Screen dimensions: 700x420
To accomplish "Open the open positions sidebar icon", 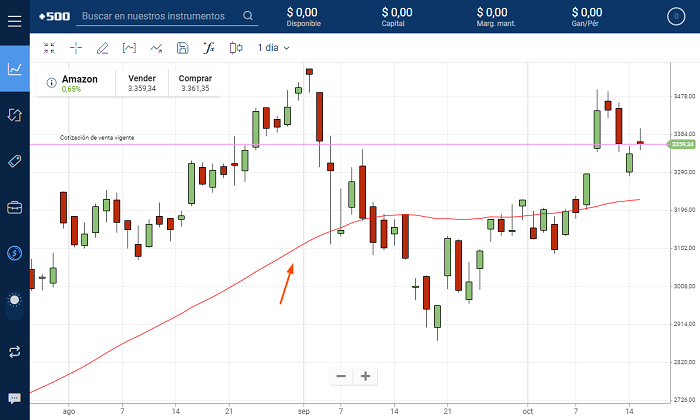I will coord(15,115).
